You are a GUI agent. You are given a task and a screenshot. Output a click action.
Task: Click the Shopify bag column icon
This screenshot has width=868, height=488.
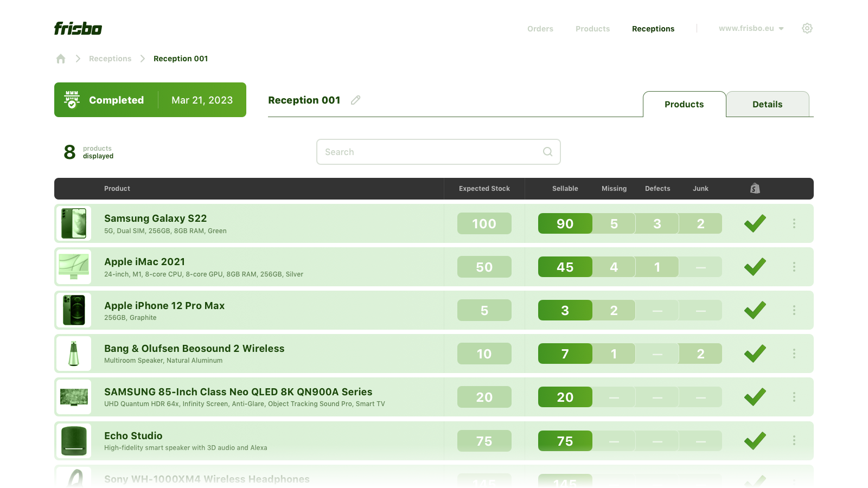[755, 188]
